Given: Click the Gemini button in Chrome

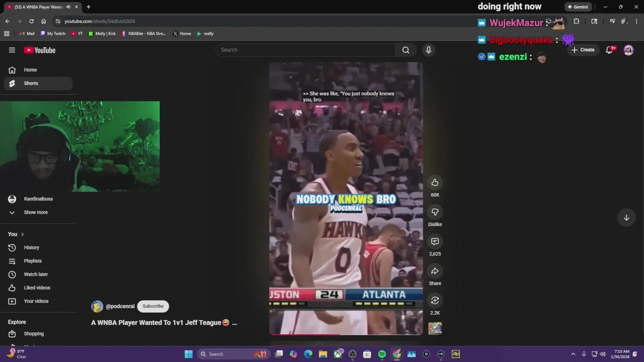Looking at the screenshot, I should (x=577, y=7).
